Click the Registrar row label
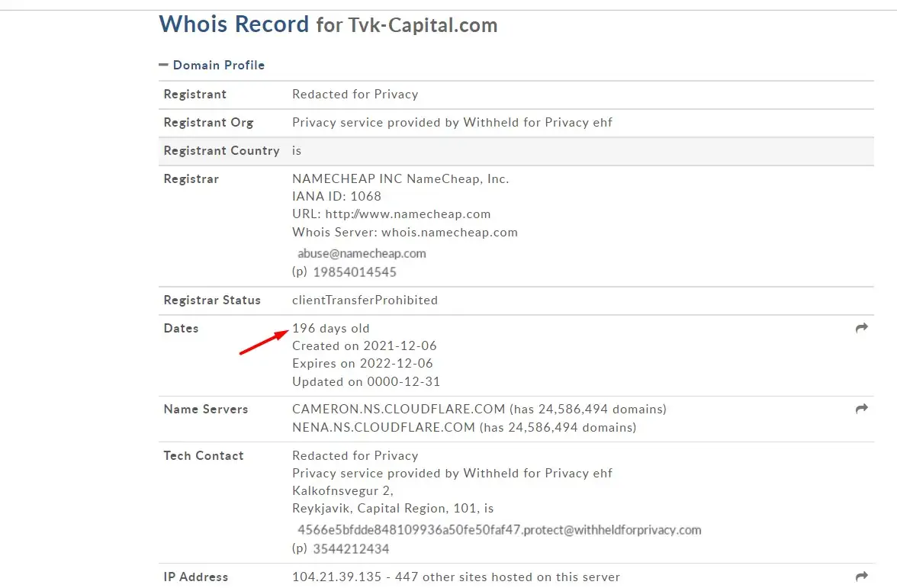This screenshot has width=897, height=588. (191, 179)
